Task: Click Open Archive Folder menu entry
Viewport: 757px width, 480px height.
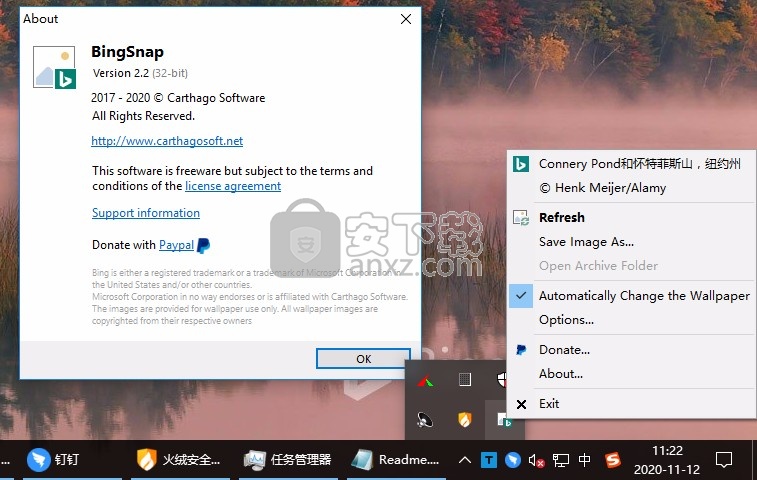Action: pyautogui.click(x=598, y=266)
